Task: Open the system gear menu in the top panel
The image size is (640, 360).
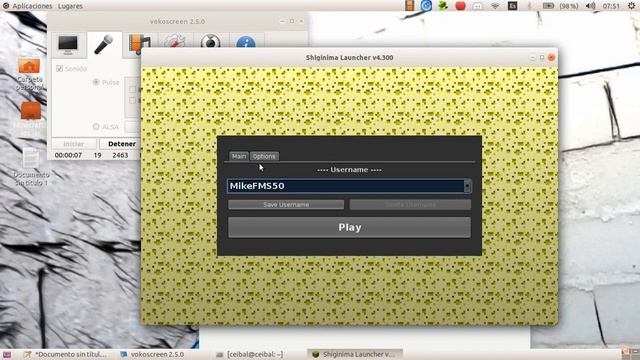Action: click(631, 6)
